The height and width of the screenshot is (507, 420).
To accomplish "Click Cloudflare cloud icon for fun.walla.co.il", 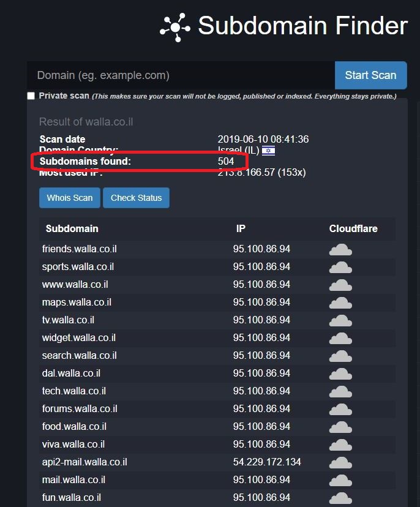I will pyautogui.click(x=340, y=498).
